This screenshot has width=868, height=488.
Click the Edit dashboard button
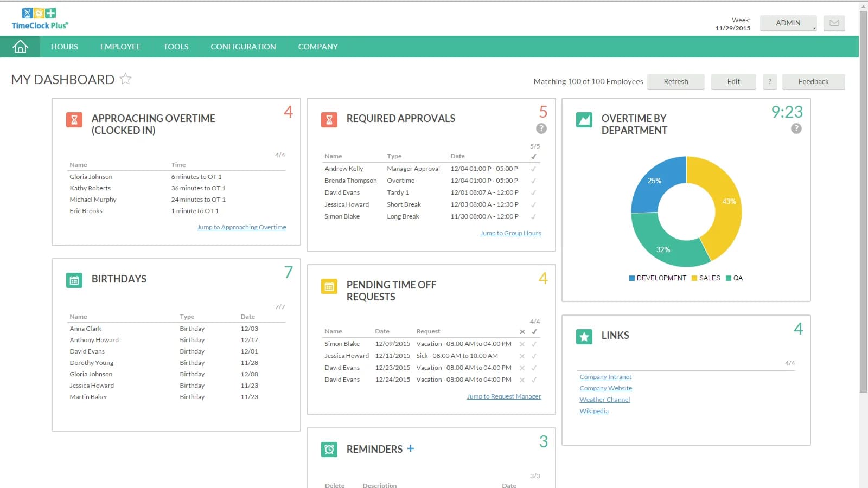[x=733, y=81]
